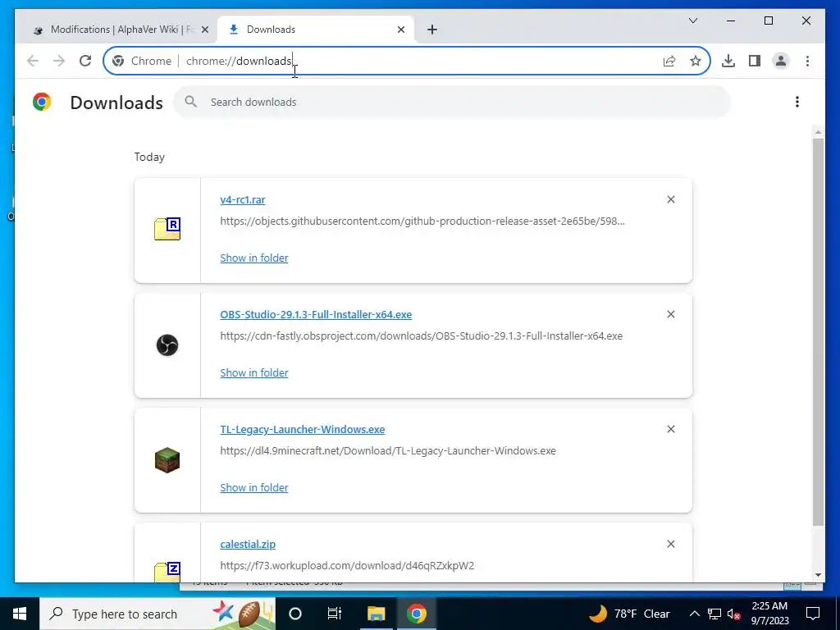Open the notification center icon

[813, 614]
